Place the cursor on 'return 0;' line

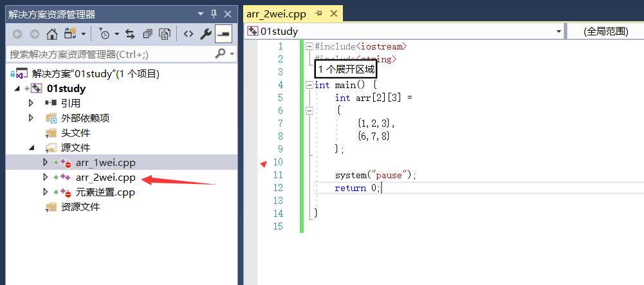[358, 188]
